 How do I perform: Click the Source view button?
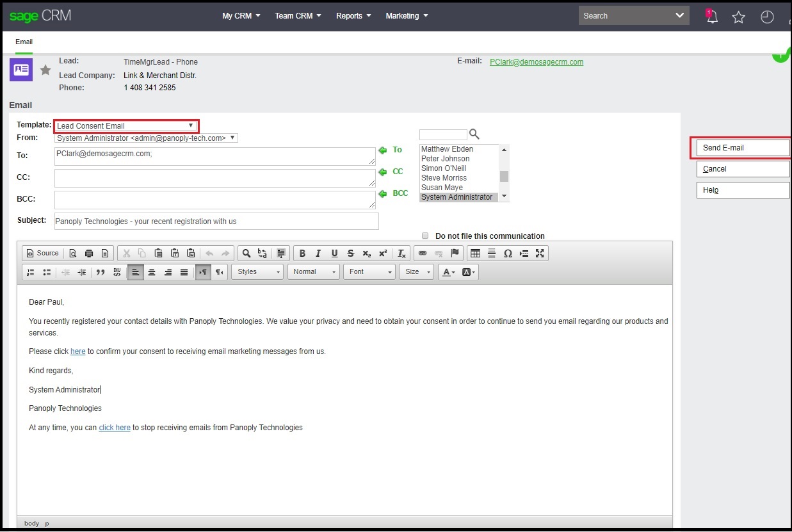click(42, 253)
